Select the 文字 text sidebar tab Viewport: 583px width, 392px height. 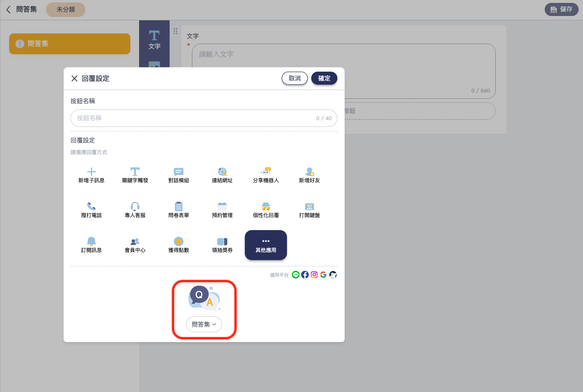154,40
